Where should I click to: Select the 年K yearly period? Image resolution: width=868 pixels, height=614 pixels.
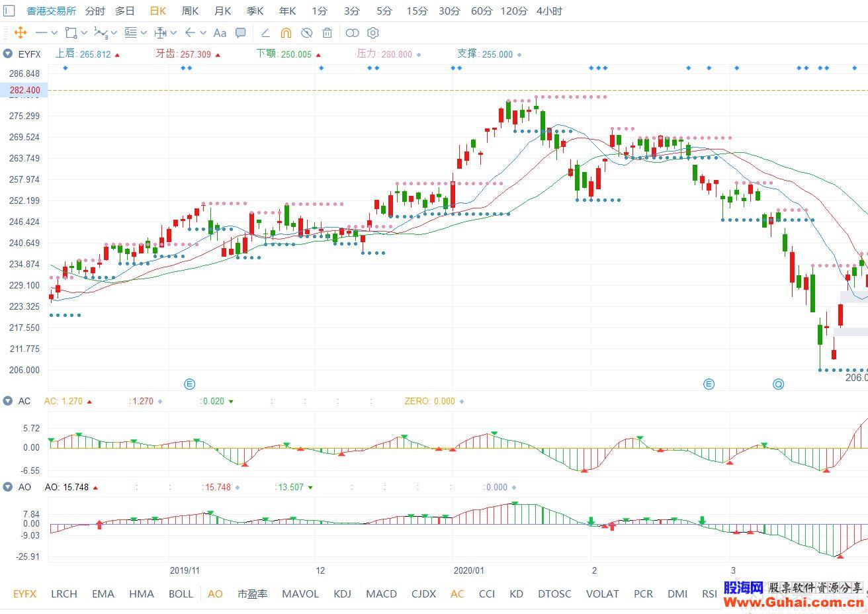(x=287, y=11)
